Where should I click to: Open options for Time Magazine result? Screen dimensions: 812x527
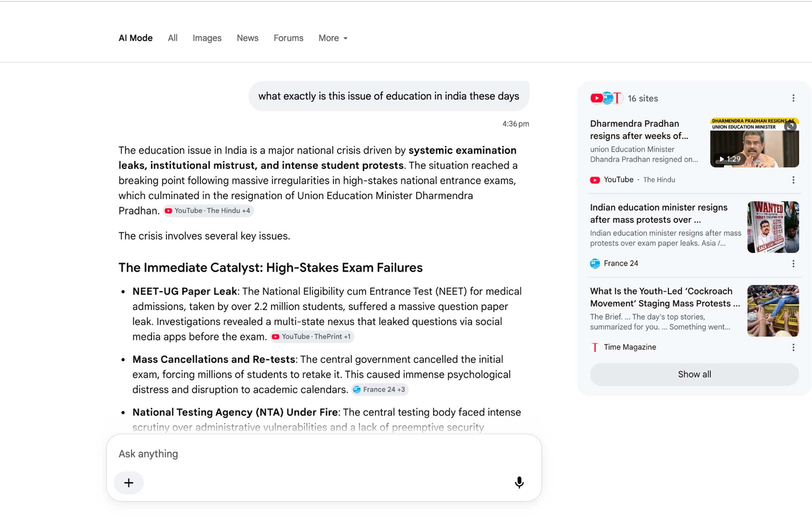click(793, 348)
